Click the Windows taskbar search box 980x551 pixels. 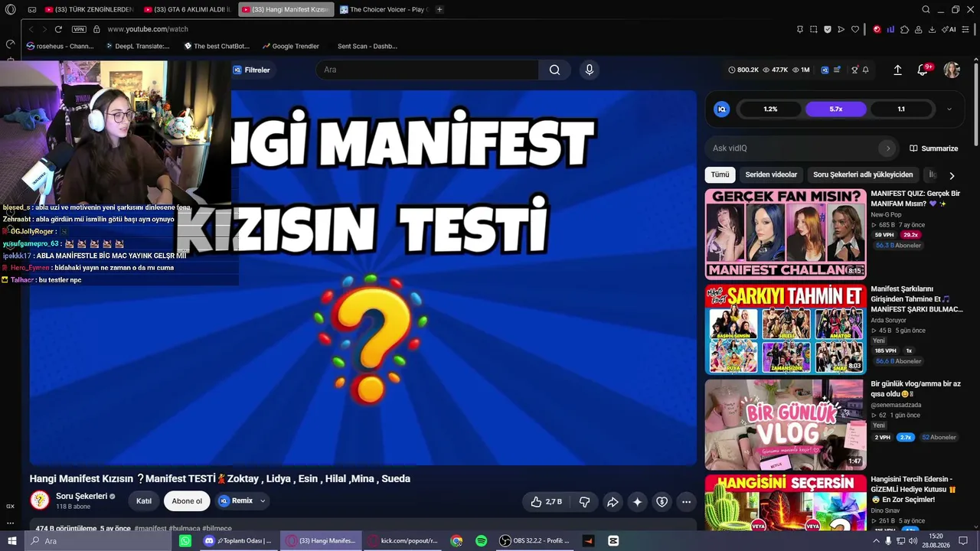coord(98,541)
